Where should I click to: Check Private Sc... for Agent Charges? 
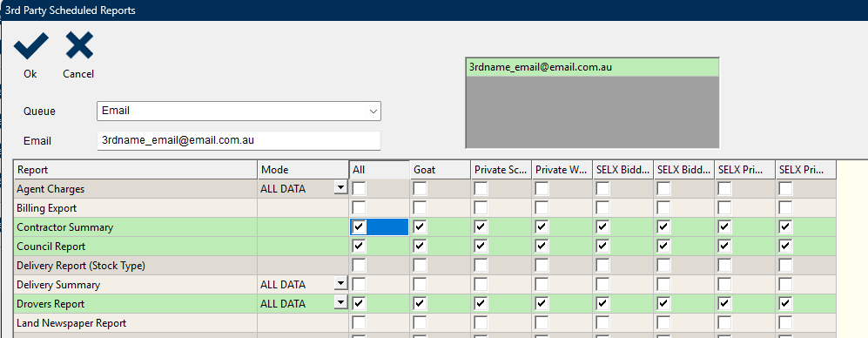pyautogui.click(x=481, y=189)
